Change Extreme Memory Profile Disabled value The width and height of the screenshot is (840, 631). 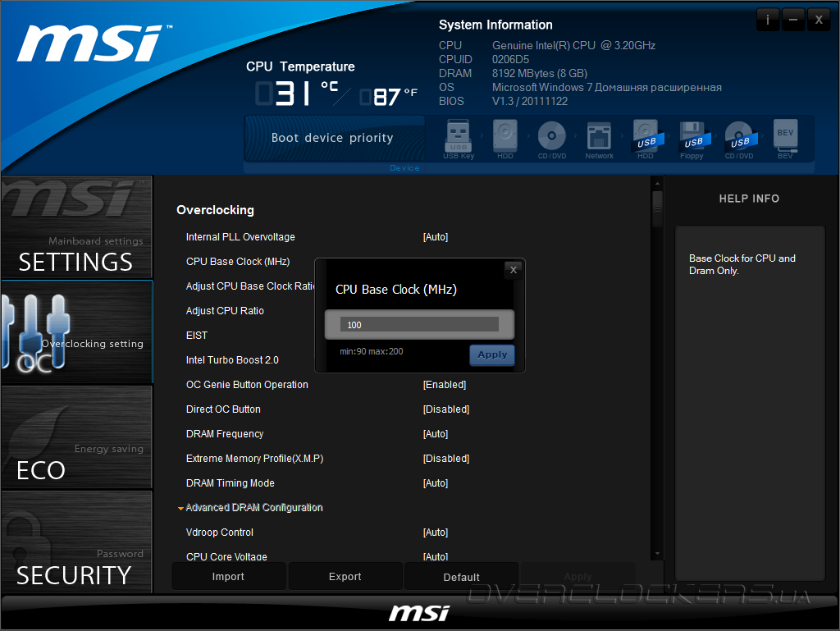[446, 459]
